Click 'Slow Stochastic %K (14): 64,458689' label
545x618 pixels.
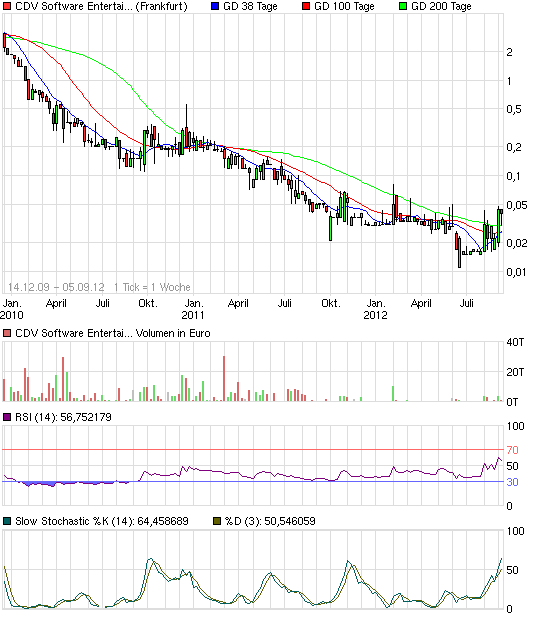point(102,521)
